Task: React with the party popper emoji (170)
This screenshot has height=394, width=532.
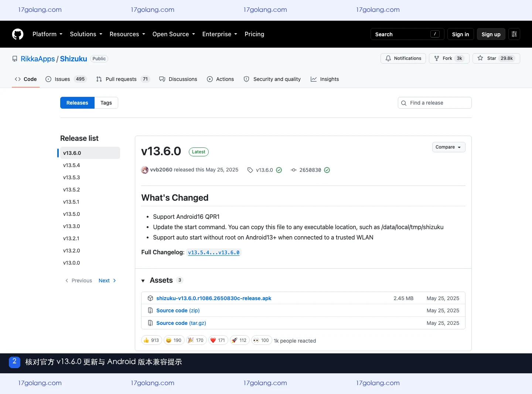Action: pos(196,340)
